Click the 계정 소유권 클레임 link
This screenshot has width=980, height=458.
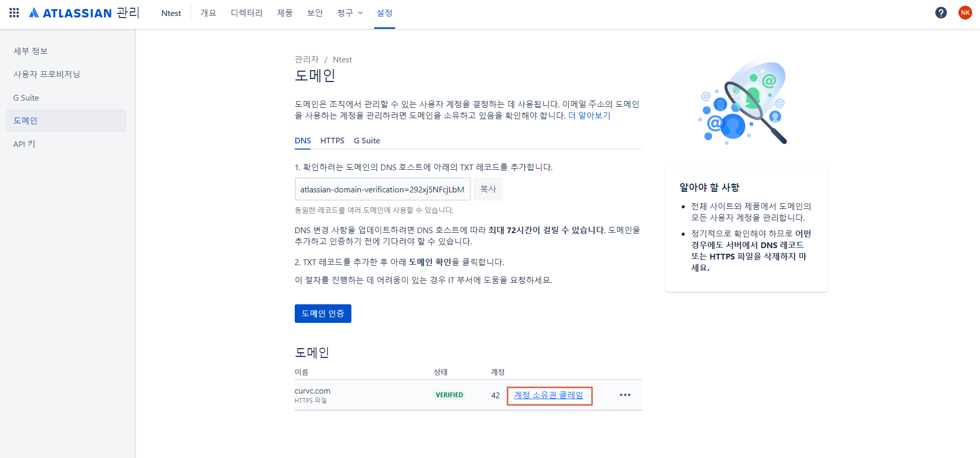tap(549, 395)
